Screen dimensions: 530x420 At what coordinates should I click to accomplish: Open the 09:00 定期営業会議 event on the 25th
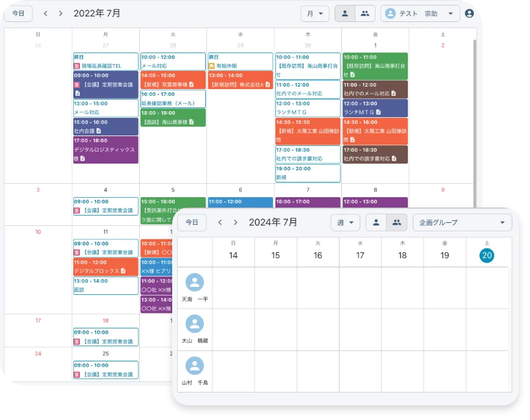point(106,370)
